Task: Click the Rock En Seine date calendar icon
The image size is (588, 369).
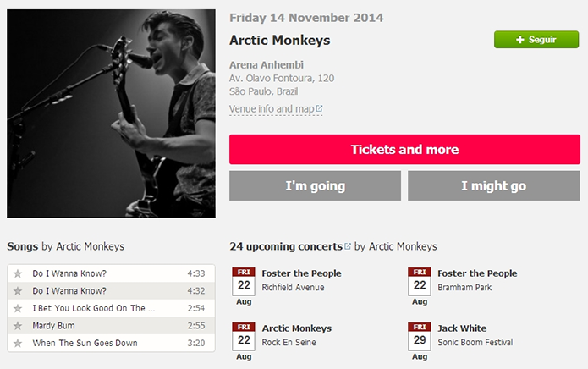Action: (x=244, y=336)
